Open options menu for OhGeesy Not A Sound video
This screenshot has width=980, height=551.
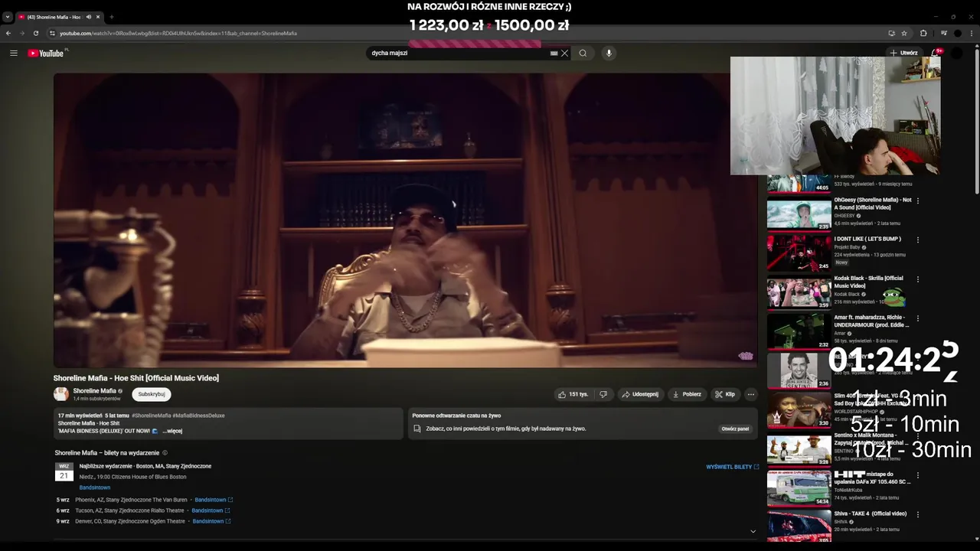click(918, 201)
